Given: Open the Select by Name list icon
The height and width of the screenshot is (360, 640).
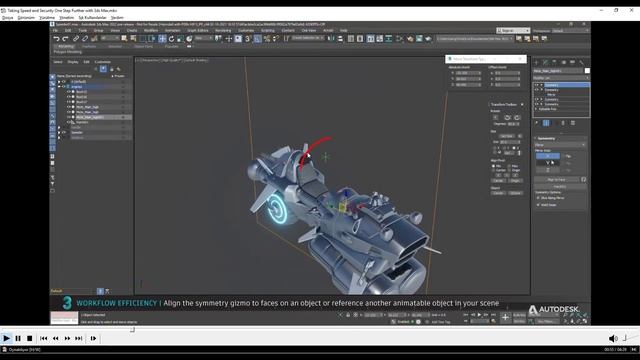Looking at the screenshot, I should point(133,39).
